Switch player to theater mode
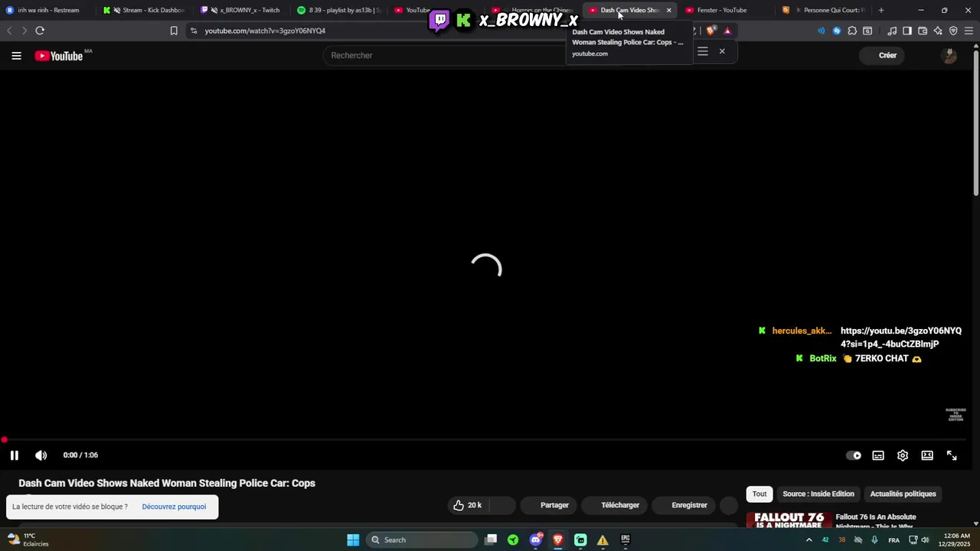This screenshot has height=551, width=980. (x=927, y=455)
